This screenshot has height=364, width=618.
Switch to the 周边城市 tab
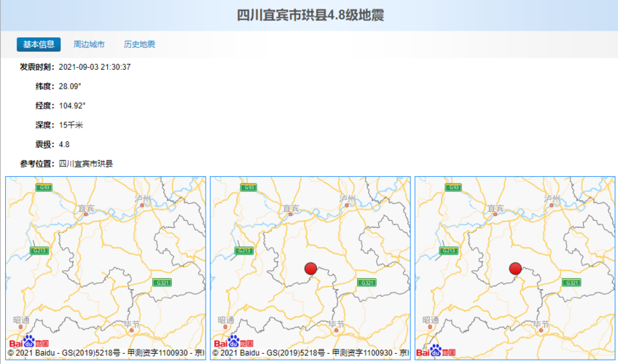click(x=89, y=44)
